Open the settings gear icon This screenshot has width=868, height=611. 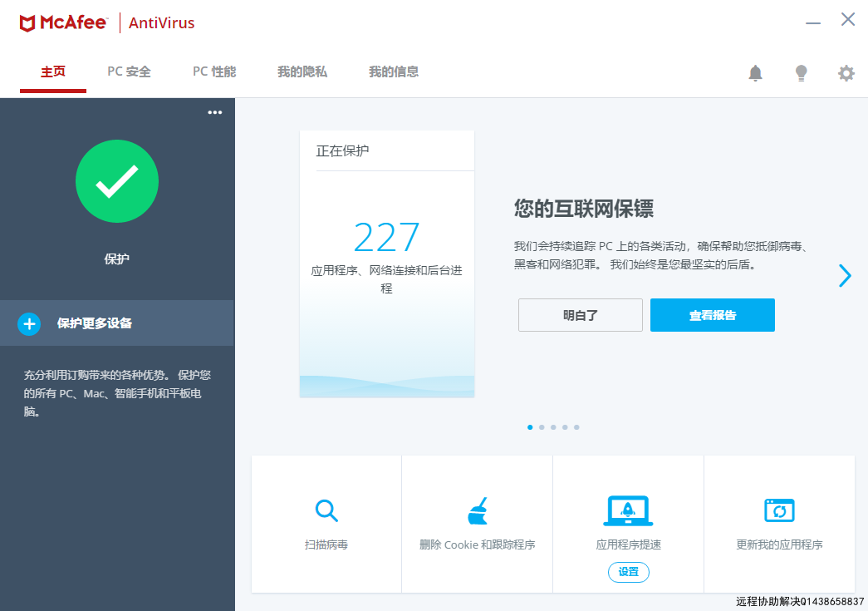click(x=846, y=73)
